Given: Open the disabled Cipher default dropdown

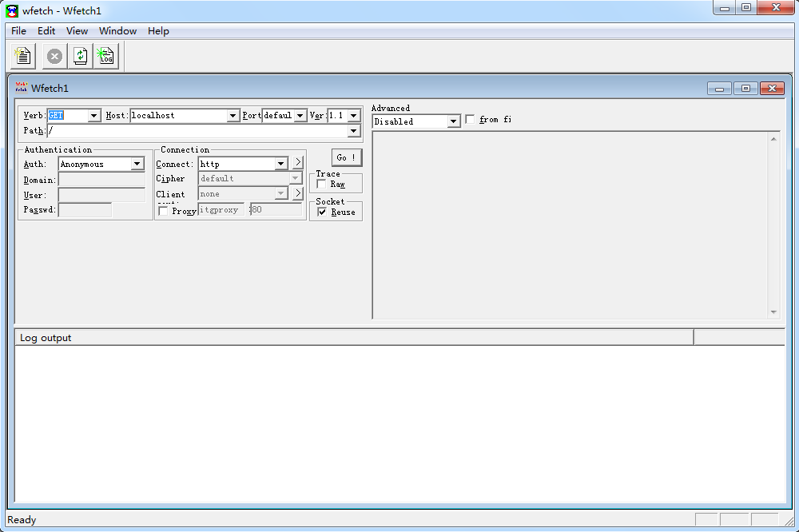Looking at the screenshot, I should click(295, 178).
